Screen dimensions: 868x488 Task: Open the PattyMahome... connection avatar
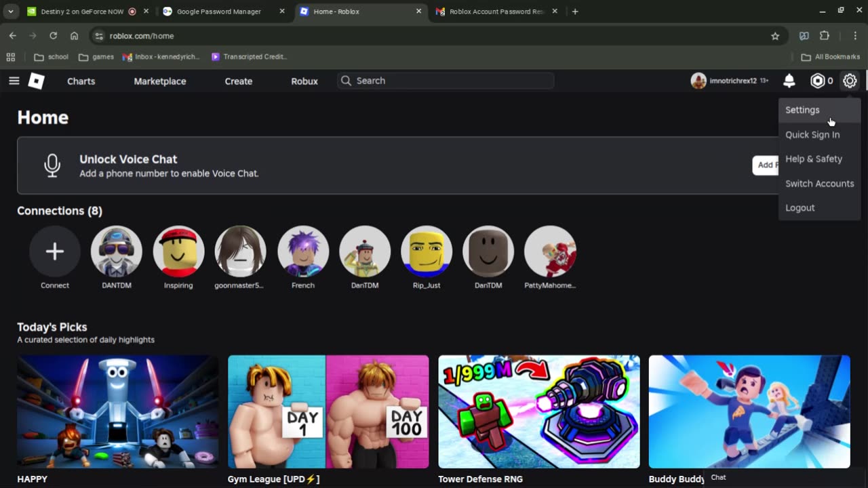tap(550, 251)
